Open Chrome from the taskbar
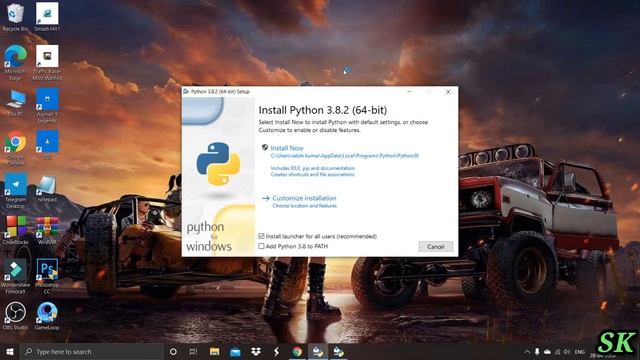The image size is (640, 360). pos(297,351)
